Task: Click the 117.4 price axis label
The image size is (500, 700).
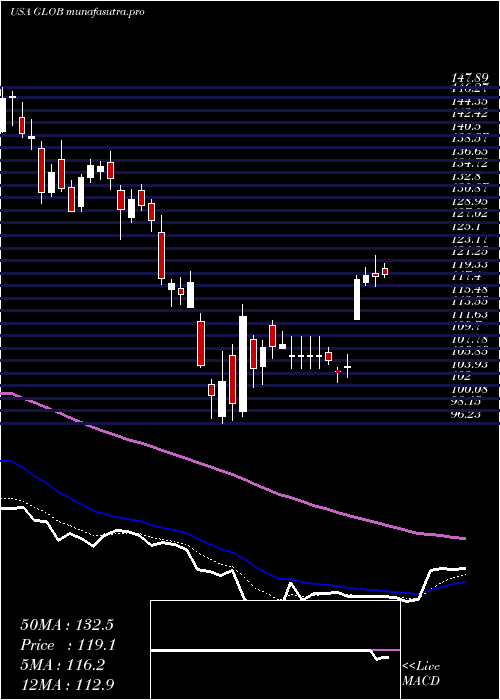Action: (x=466, y=277)
